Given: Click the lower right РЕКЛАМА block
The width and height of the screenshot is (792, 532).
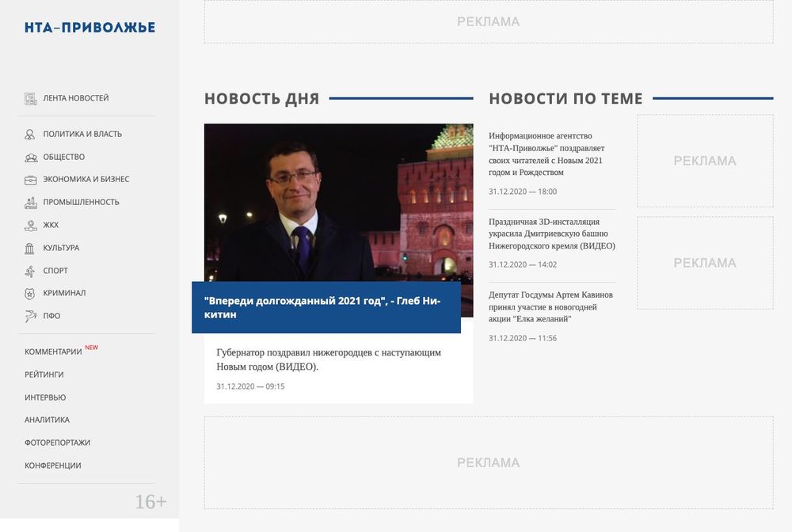Looking at the screenshot, I should 705,263.
